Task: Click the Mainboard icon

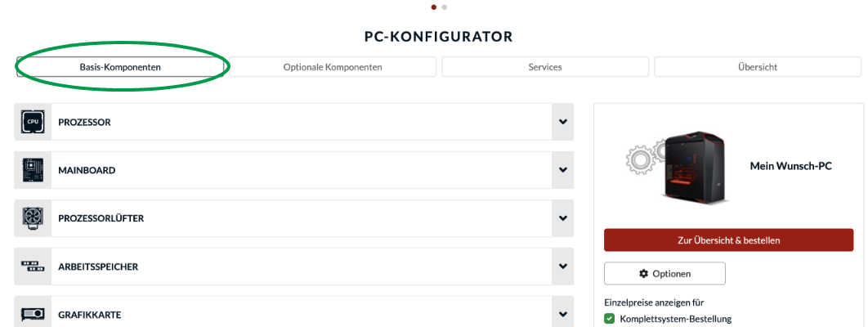Action: 33,170
